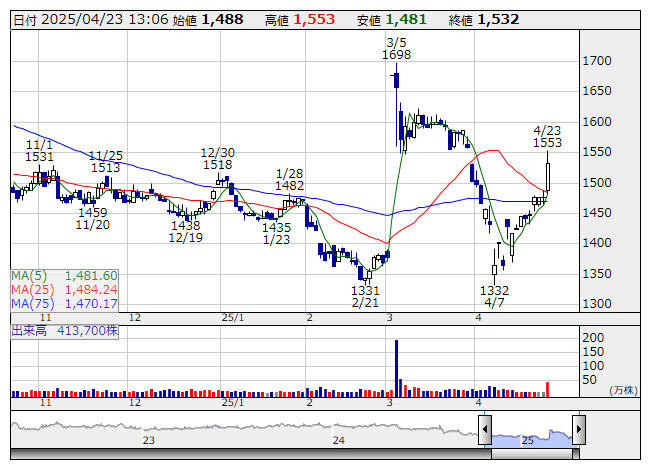Click the latest red volume bar on 4/23
This screenshot has width=653, height=470.
548,389
